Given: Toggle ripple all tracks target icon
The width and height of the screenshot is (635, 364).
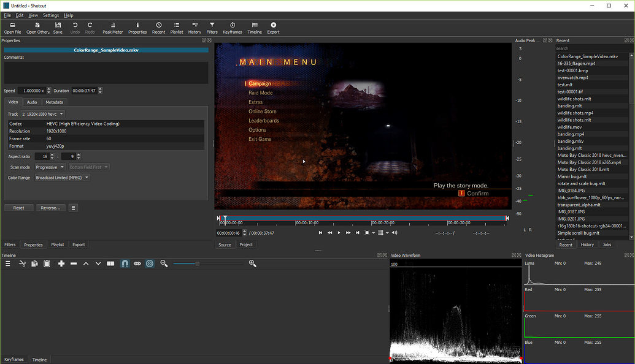Looking at the screenshot, I should click(x=150, y=264).
